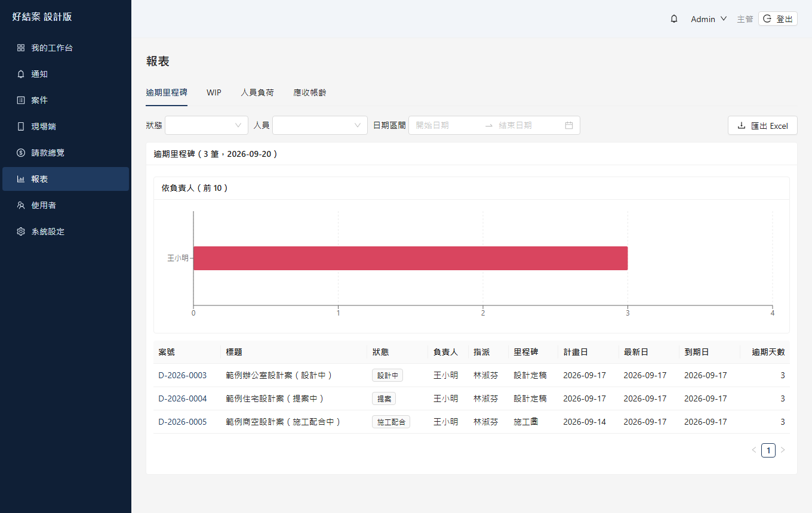Switch to the WIP tab
812x513 pixels.
[x=214, y=92]
